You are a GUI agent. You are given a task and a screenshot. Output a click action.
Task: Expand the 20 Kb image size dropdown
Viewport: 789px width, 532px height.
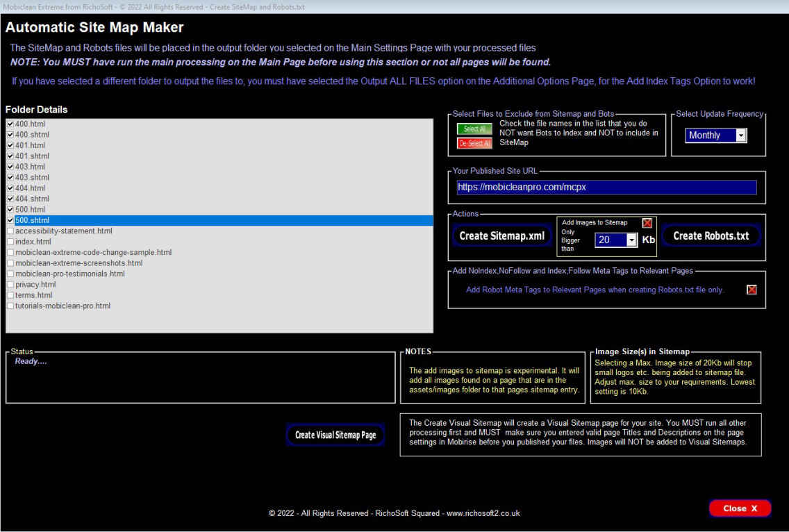point(631,240)
